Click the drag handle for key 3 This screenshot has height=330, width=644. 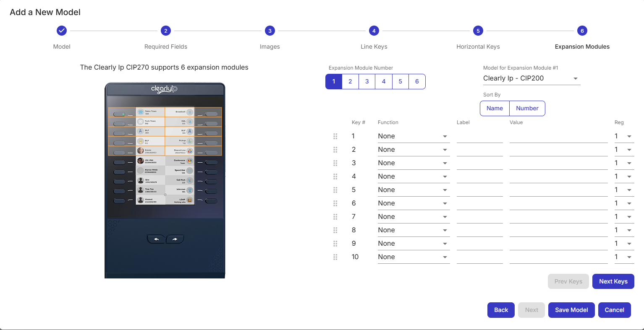[335, 163]
